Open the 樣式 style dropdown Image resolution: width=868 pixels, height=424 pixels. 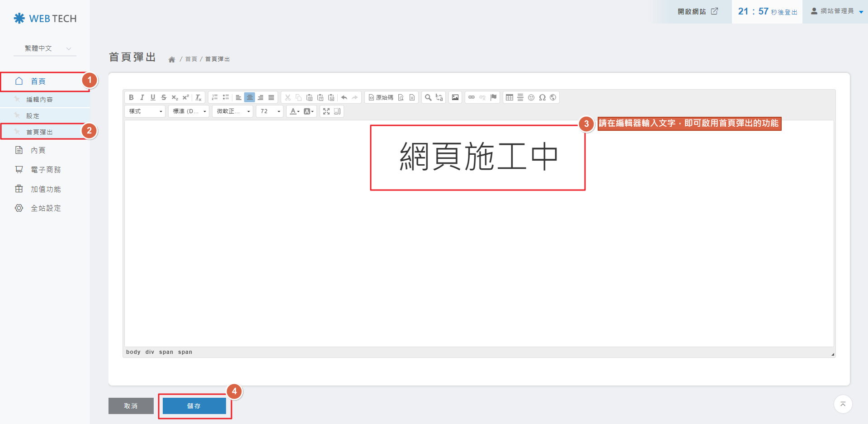point(144,111)
